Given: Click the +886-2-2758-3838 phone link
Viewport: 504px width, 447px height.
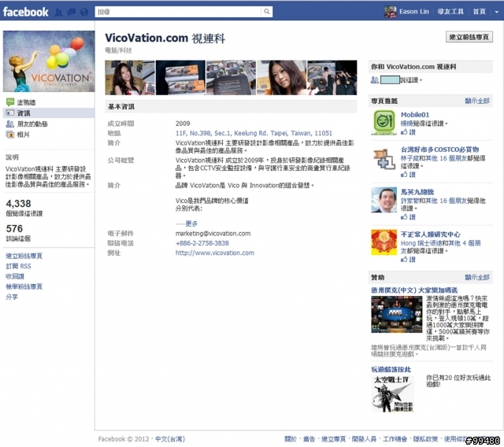Looking at the screenshot, I should tap(202, 243).
